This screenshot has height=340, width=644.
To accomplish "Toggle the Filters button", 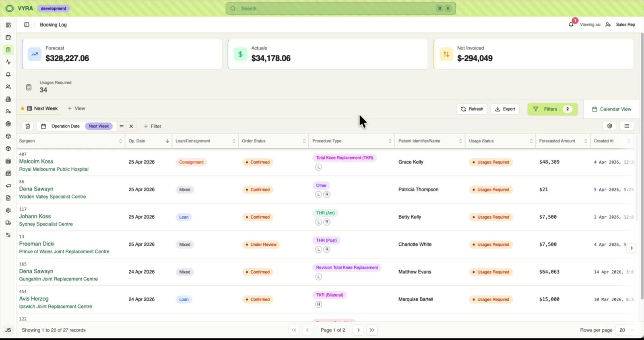I will 552,109.
